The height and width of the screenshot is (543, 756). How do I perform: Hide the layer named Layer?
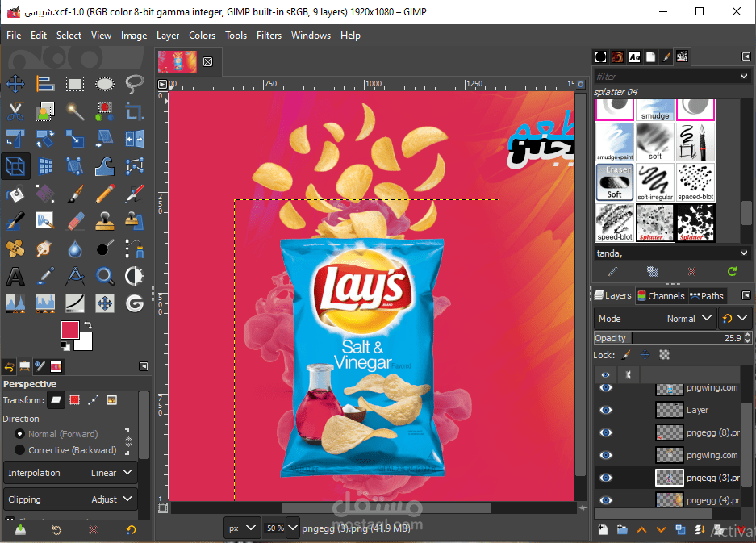click(606, 410)
